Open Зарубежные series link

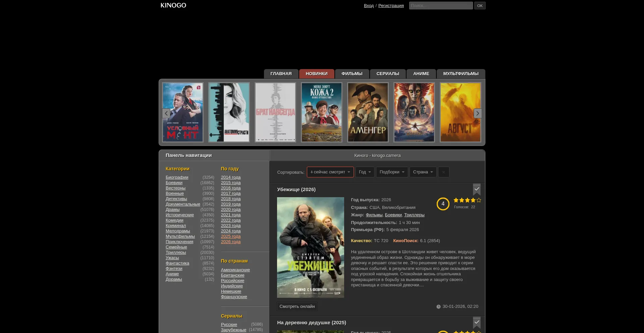coord(233,330)
